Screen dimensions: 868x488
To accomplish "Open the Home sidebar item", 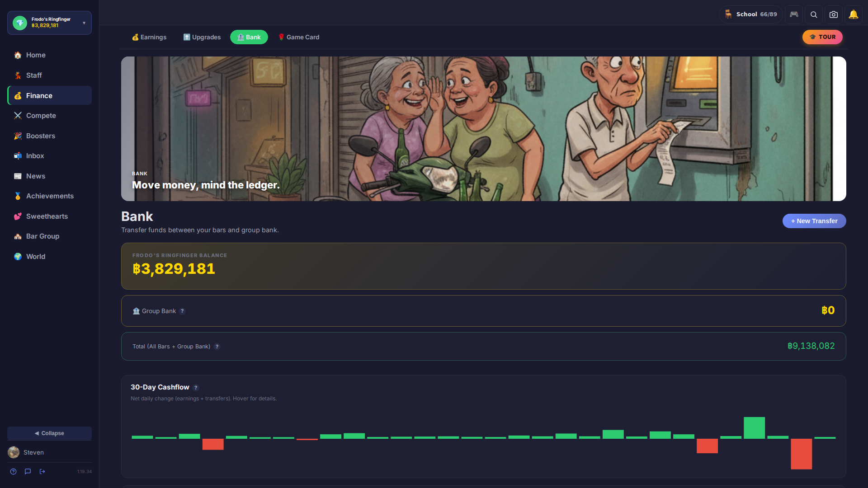I will pos(49,55).
